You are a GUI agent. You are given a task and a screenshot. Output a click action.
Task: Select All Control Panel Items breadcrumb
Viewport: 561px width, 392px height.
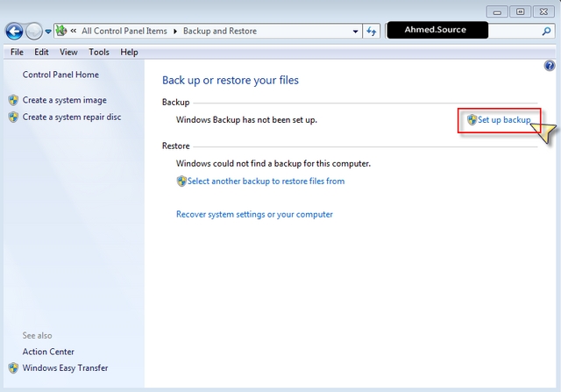[x=124, y=32]
